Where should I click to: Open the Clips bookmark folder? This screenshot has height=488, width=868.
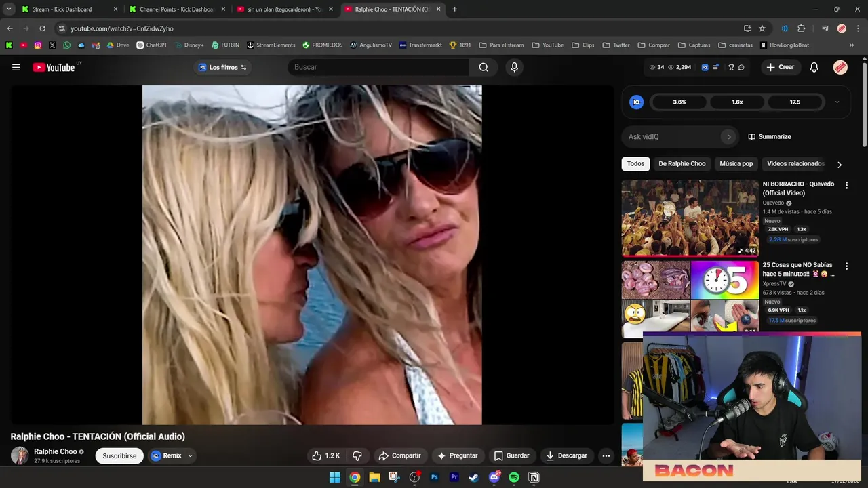click(x=583, y=45)
